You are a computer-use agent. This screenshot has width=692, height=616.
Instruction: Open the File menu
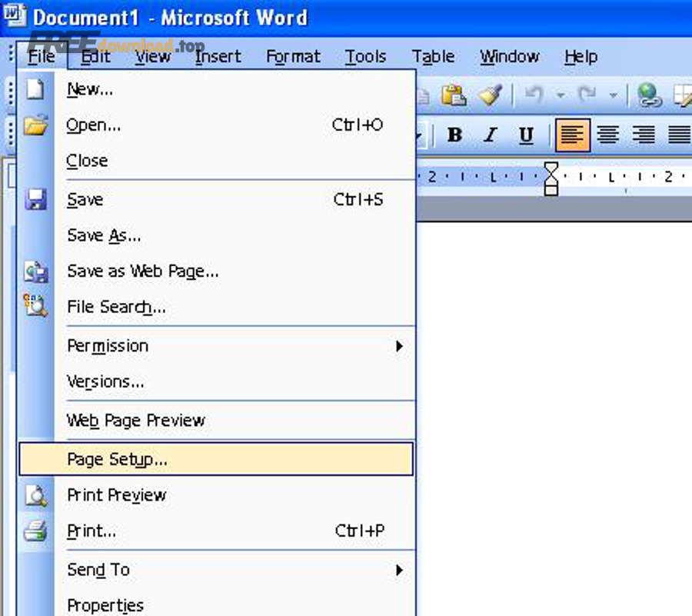pyautogui.click(x=42, y=56)
